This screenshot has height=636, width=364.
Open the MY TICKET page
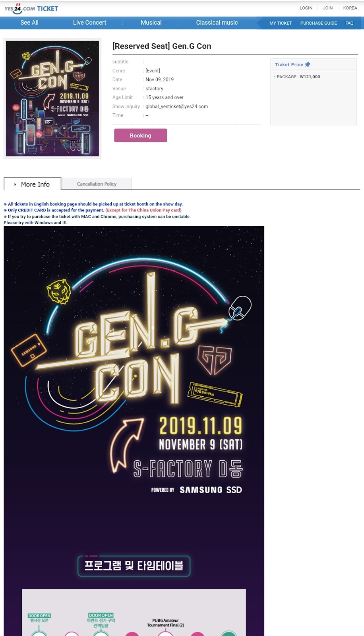[281, 23]
